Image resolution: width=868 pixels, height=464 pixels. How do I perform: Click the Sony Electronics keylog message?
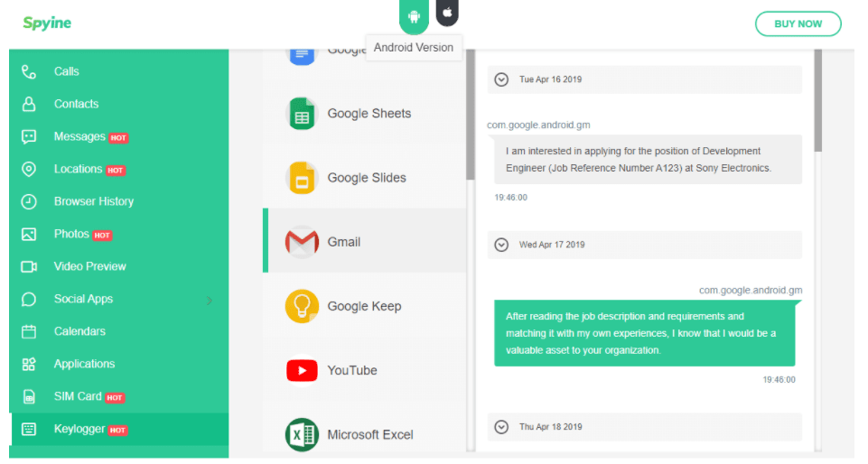pos(648,159)
